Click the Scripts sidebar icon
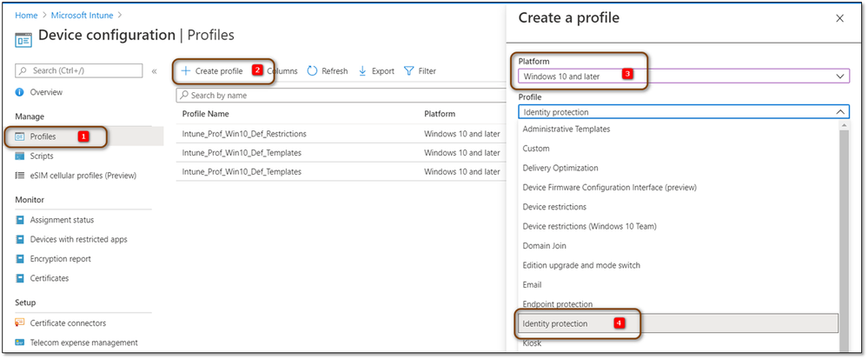Image resolution: width=868 pixels, height=359 pixels. 20,156
